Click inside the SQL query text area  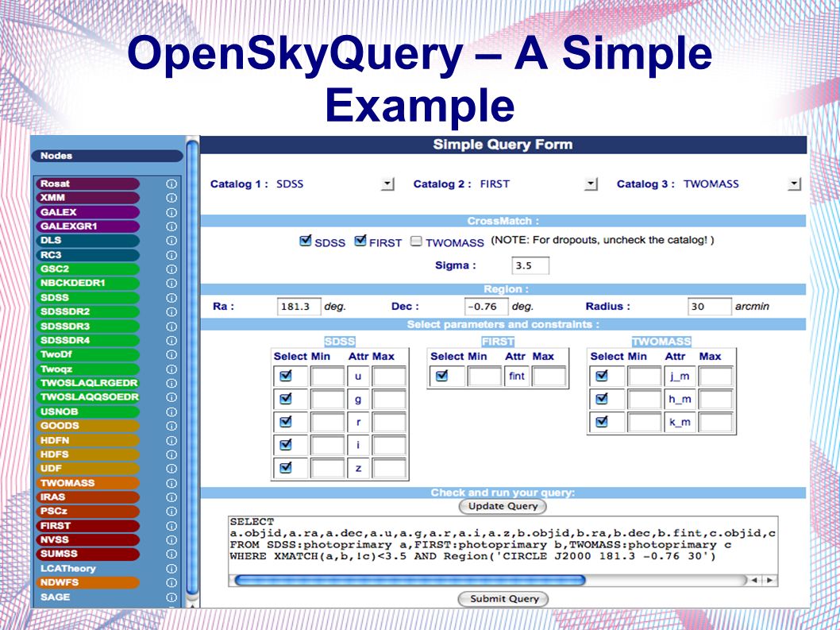point(503,544)
